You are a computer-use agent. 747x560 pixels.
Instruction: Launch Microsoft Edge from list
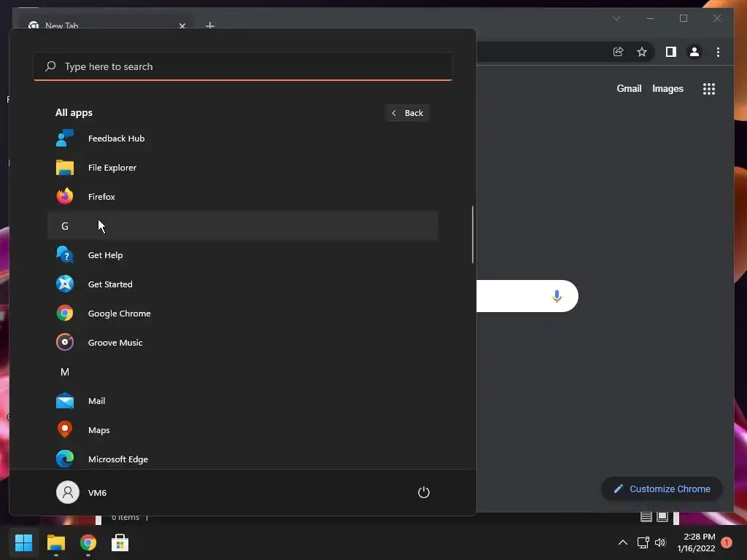coord(242,459)
